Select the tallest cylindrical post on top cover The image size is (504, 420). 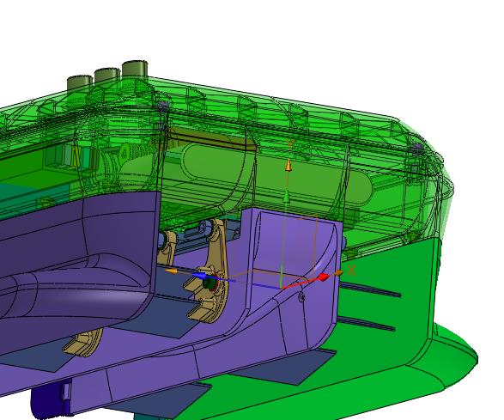pos(135,70)
